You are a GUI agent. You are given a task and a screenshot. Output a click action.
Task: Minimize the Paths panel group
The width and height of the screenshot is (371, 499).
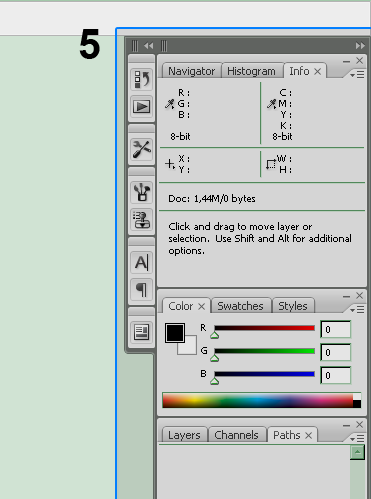pos(346,425)
